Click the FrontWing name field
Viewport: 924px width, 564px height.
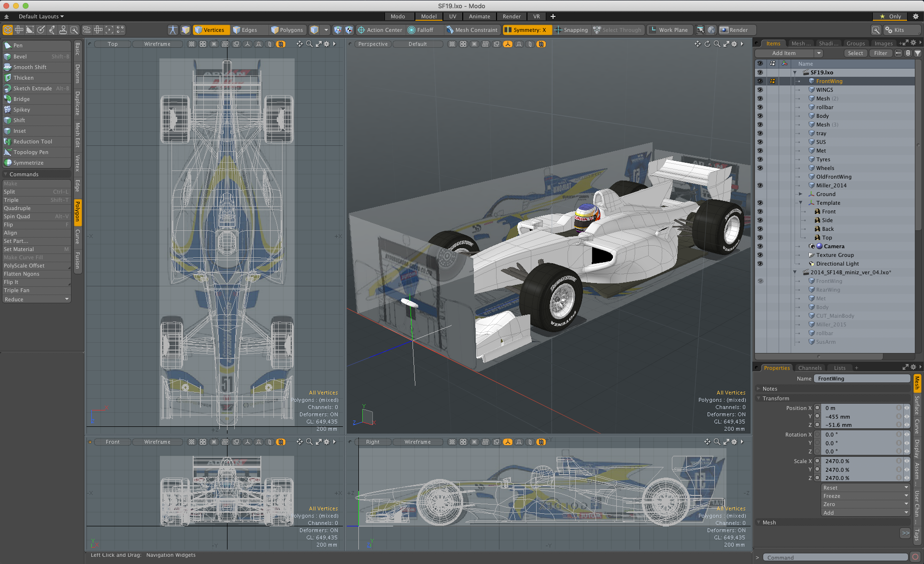click(862, 379)
